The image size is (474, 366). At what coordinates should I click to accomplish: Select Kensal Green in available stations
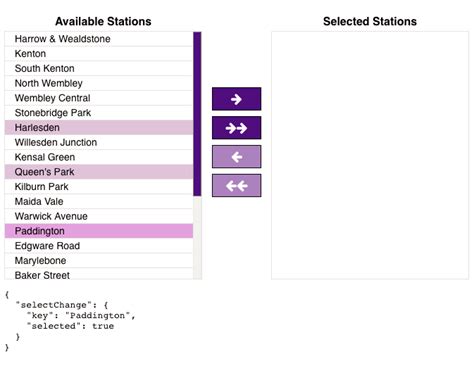click(x=99, y=157)
